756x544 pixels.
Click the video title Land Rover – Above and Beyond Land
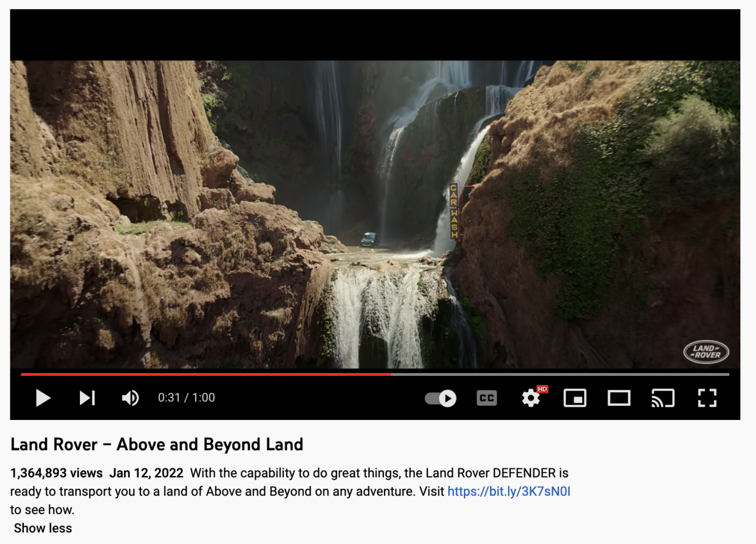tap(157, 444)
